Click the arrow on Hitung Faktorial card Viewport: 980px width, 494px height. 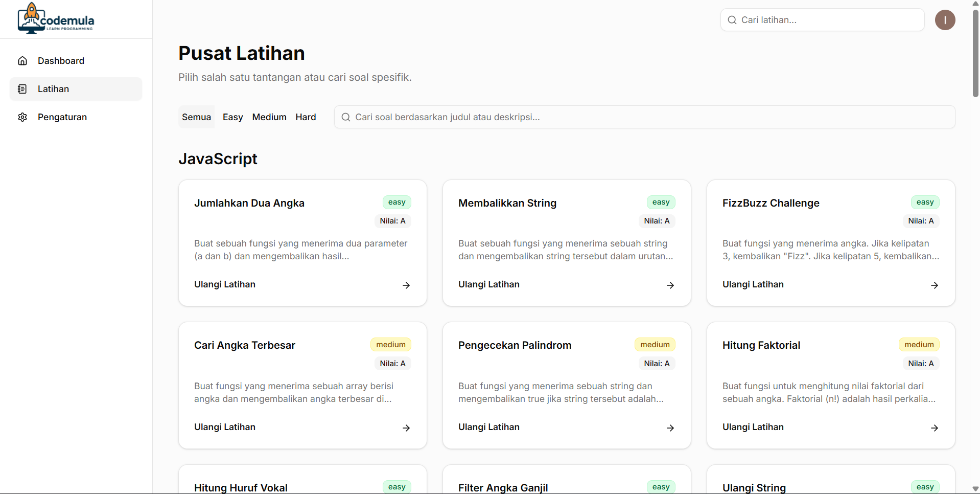[x=934, y=428]
